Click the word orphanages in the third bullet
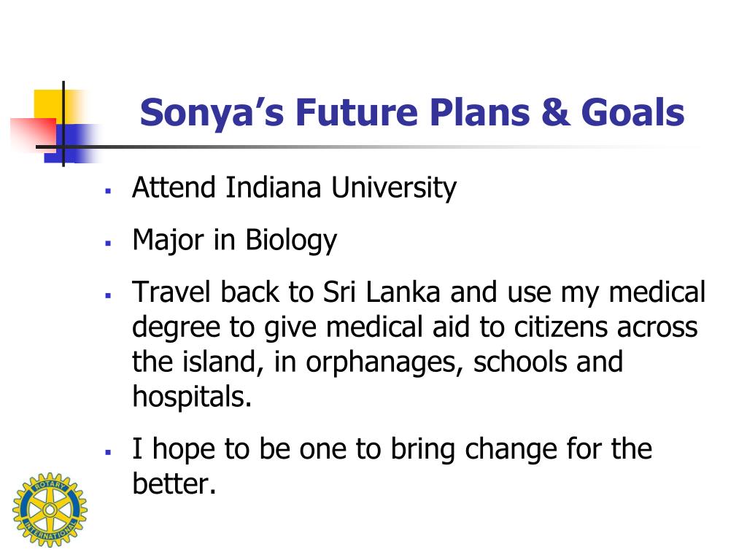 coord(384,362)
